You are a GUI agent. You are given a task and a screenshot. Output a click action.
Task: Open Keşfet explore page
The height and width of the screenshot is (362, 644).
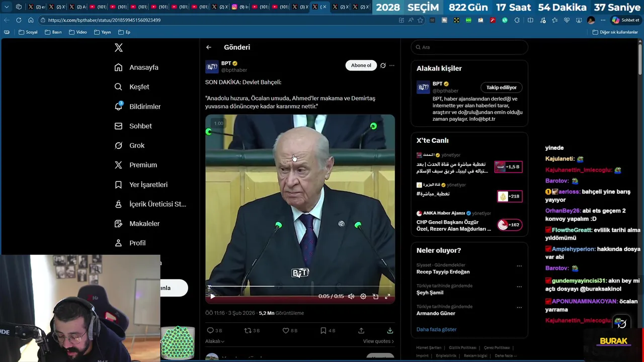[x=132, y=87]
